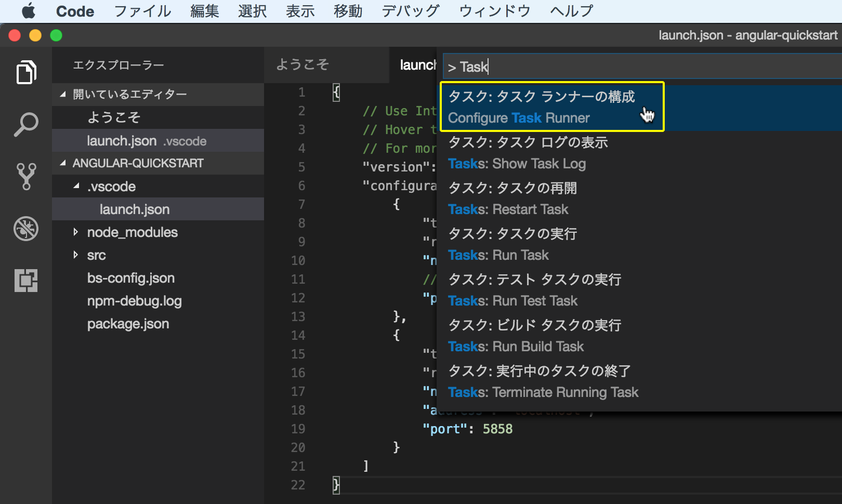Switch to the ようこそ editor tab
Viewport: 842px width, 504px height.
[x=326, y=65]
